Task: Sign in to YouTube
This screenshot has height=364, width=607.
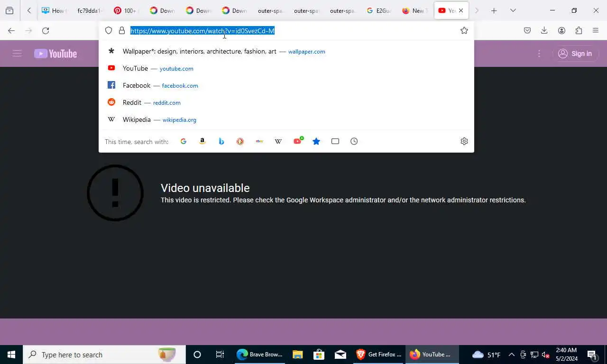Action: click(x=575, y=54)
